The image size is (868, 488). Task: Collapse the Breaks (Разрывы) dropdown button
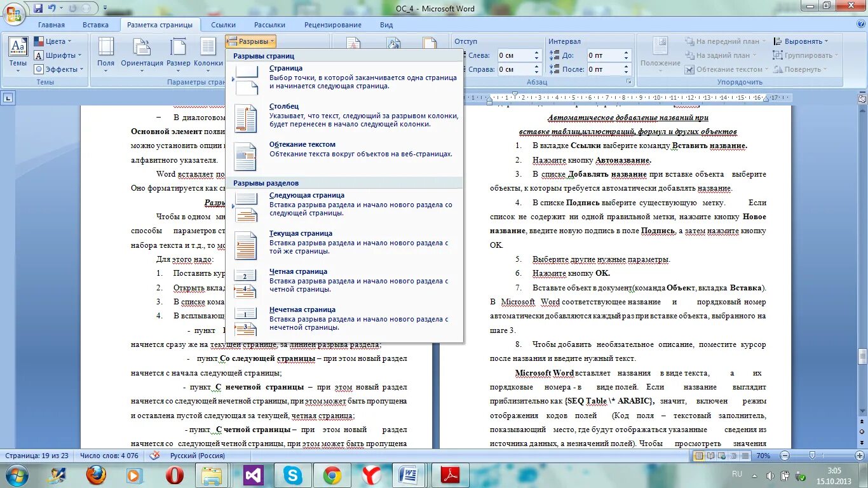pyautogui.click(x=250, y=41)
